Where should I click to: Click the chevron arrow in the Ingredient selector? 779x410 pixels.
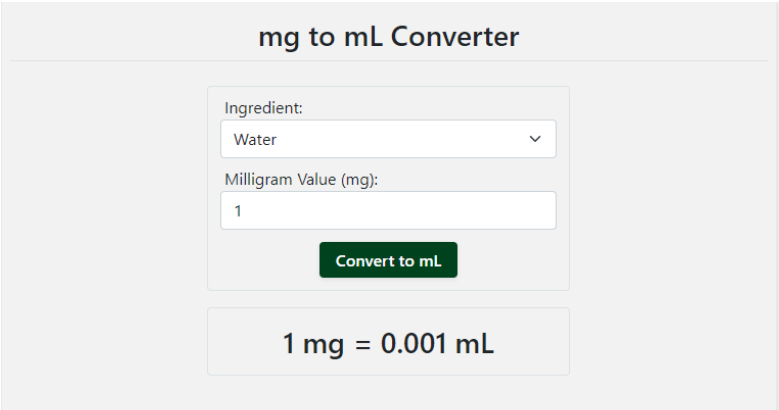point(534,139)
